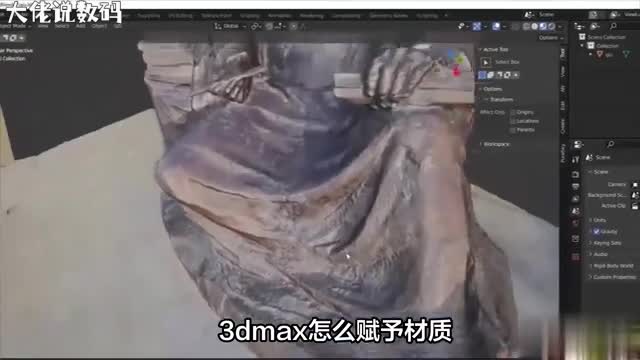640x360 pixels.
Task: Click the red X axis on navigation gizmo
Action: (456, 73)
